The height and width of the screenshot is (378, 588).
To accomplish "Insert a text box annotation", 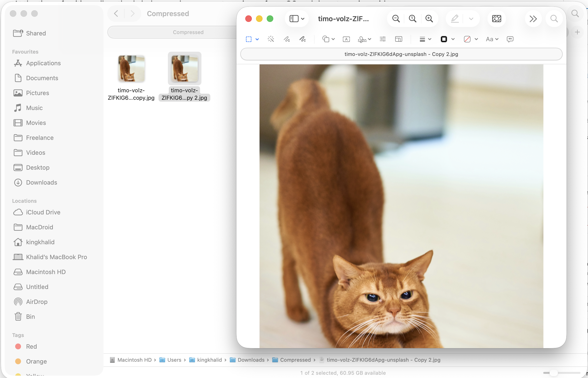I will 346,39.
